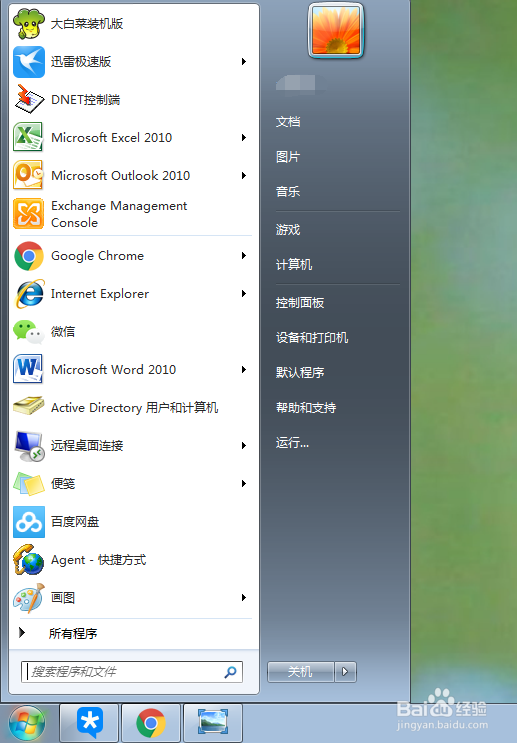Open 图片 pictures library
Screen dimensions: 517x743
coord(288,157)
